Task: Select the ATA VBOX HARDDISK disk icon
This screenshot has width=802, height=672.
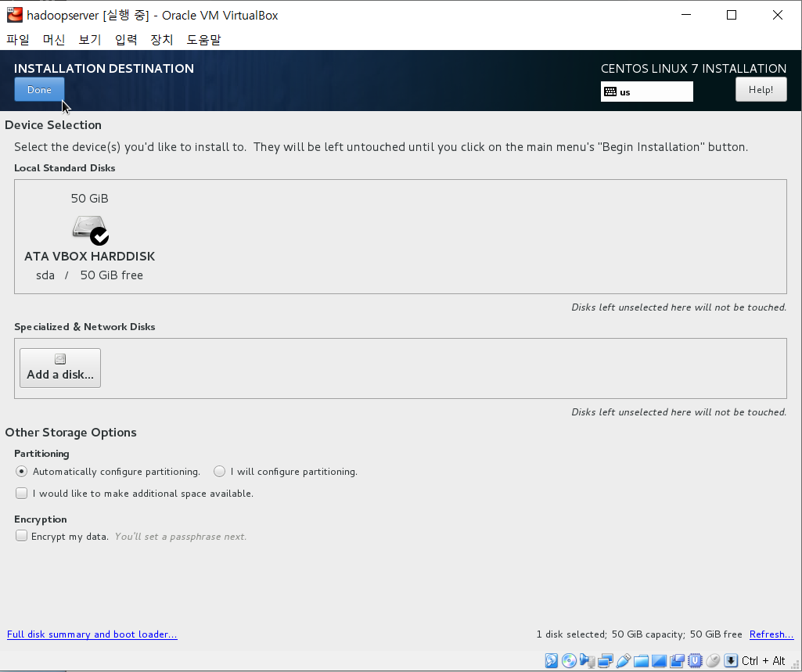Action: pyautogui.click(x=91, y=230)
